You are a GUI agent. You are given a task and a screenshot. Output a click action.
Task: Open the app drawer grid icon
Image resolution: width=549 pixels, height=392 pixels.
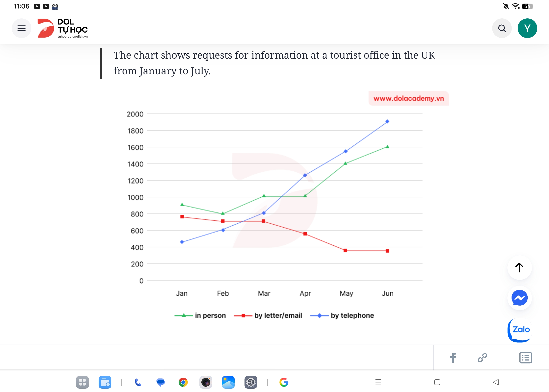coord(82,382)
